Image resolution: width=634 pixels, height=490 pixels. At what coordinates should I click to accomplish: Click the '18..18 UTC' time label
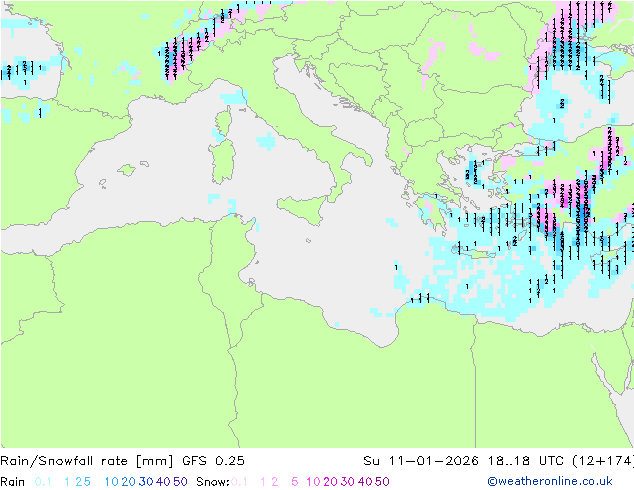[x=526, y=461]
